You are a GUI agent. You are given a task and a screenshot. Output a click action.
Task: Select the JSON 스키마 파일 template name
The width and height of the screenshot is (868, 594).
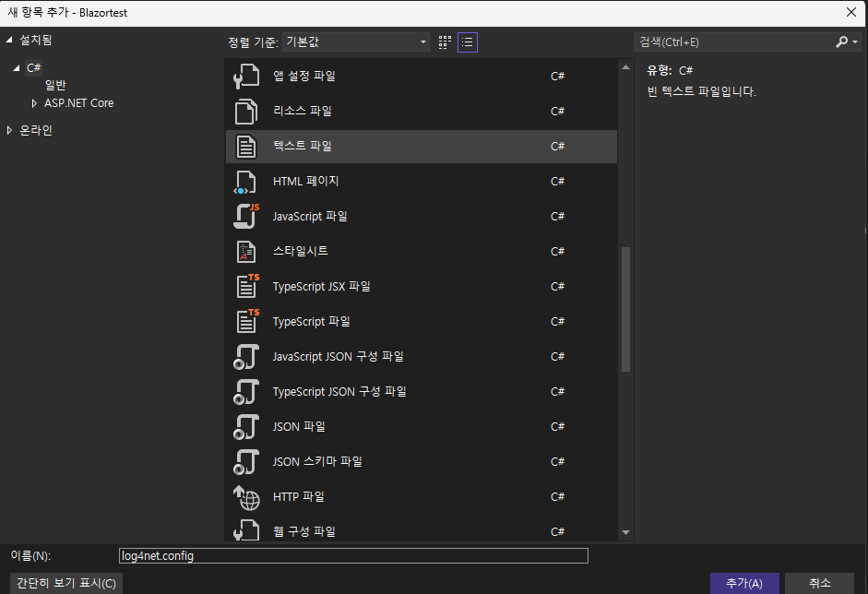coord(317,461)
